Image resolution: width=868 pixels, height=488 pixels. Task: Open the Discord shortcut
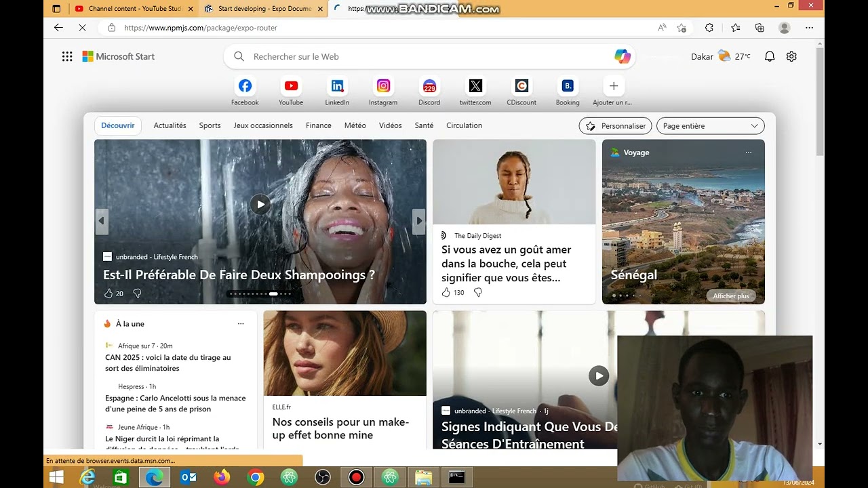pyautogui.click(x=429, y=91)
